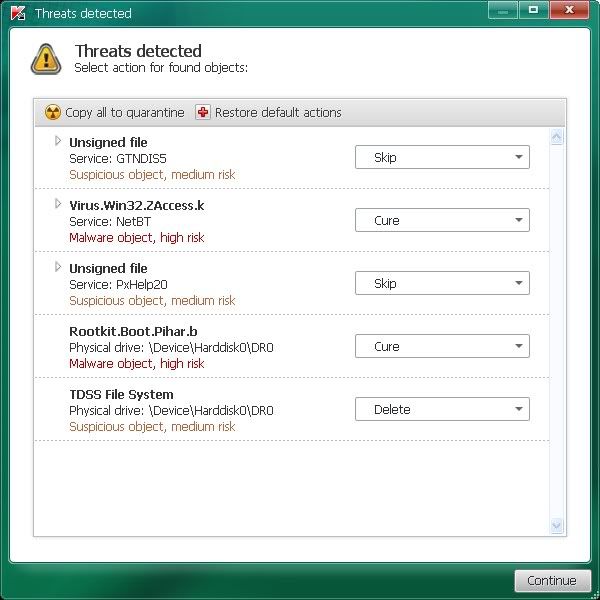
Task: Expand the PxHelp20 unsigned file entry
Action: pyautogui.click(x=58, y=267)
